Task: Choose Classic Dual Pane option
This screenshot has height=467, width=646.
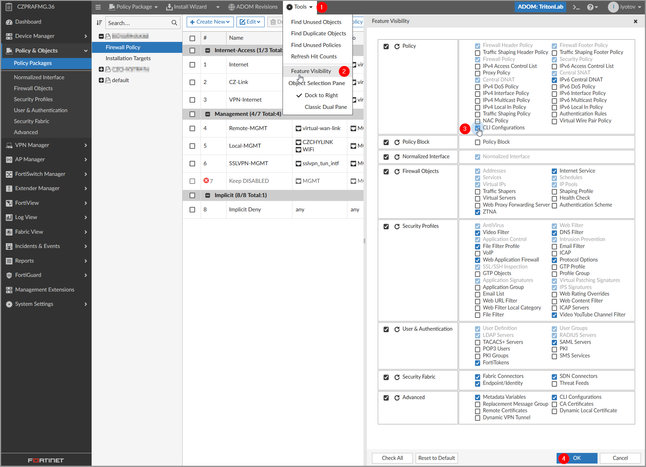Action: click(x=325, y=107)
